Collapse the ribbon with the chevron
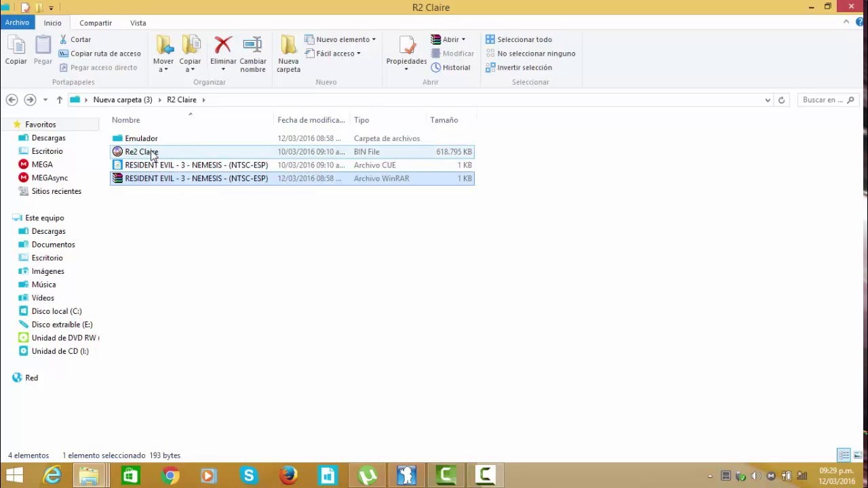The image size is (868, 488). pyautogui.click(x=846, y=22)
